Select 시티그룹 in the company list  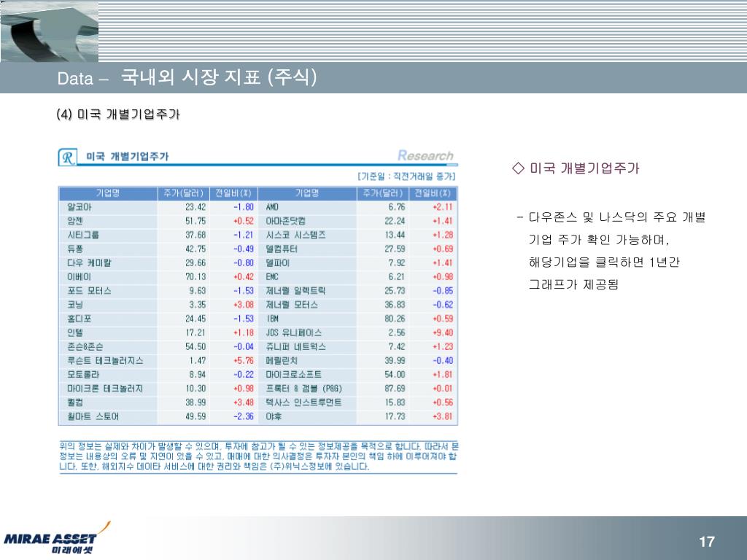(x=83, y=235)
